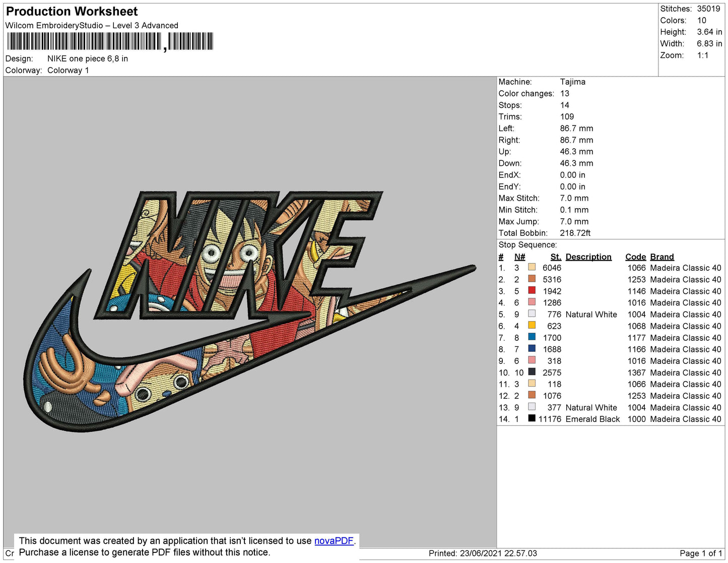This screenshot has height=563, width=728.
Task: Click the barcode below the software name
Action: [110, 41]
